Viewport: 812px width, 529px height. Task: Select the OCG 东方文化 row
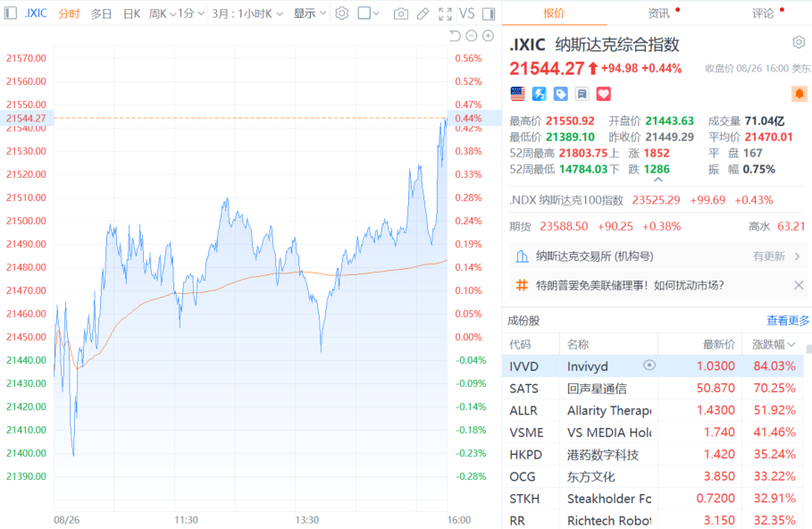pos(652,476)
